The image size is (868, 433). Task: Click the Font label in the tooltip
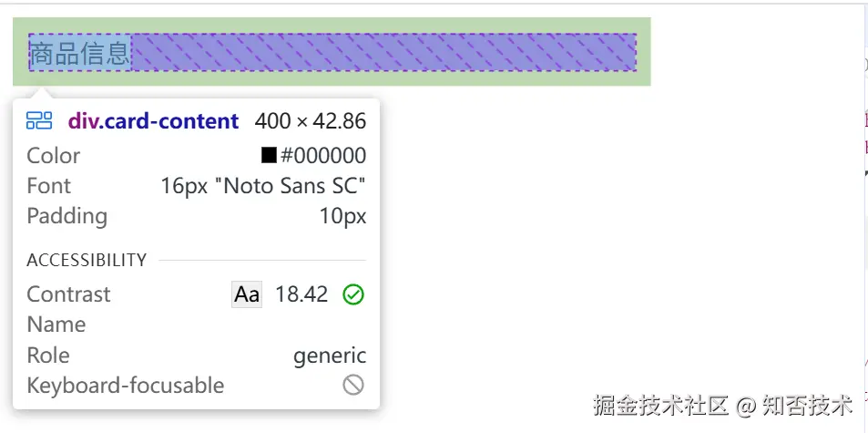pyautogui.click(x=49, y=186)
